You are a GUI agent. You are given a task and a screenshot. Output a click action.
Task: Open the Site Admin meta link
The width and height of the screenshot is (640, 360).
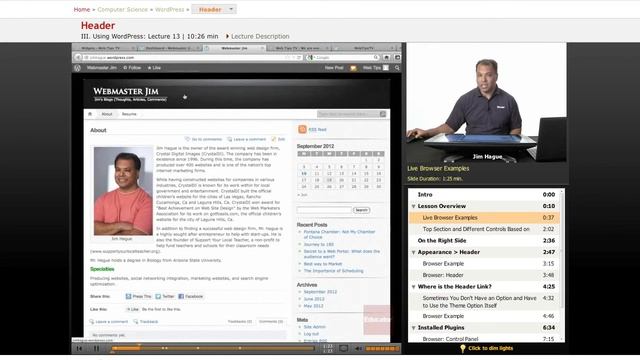315,327
